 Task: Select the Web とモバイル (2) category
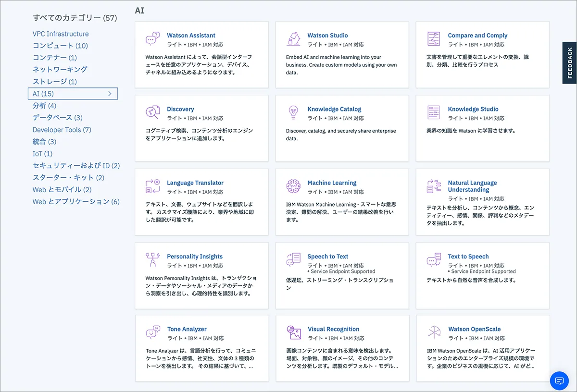[x=62, y=190]
